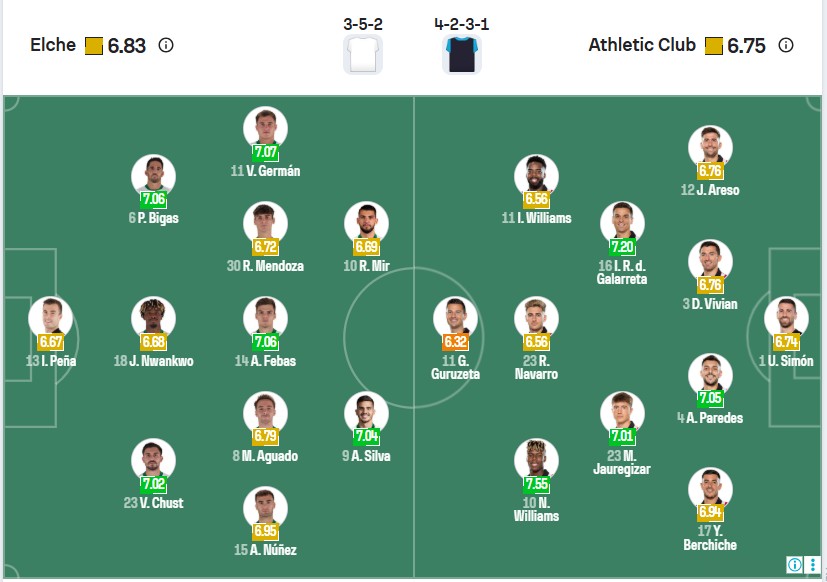Select the Y. Berchiche name label
This screenshot has height=582, width=827.
click(710, 538)
